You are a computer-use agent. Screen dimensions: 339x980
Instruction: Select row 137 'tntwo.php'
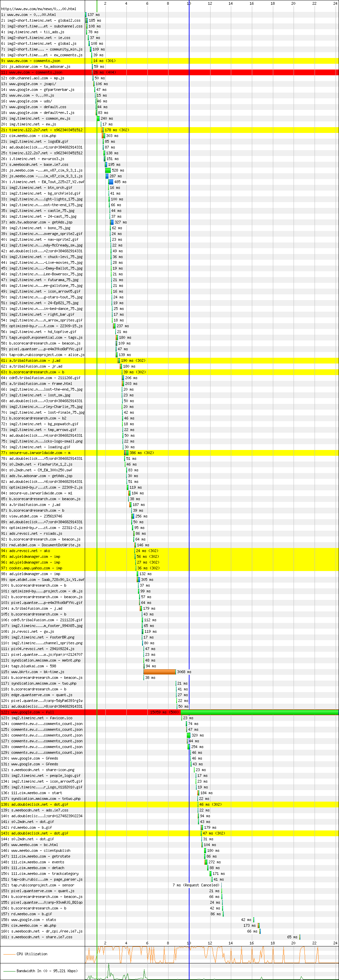pos(169,799)
